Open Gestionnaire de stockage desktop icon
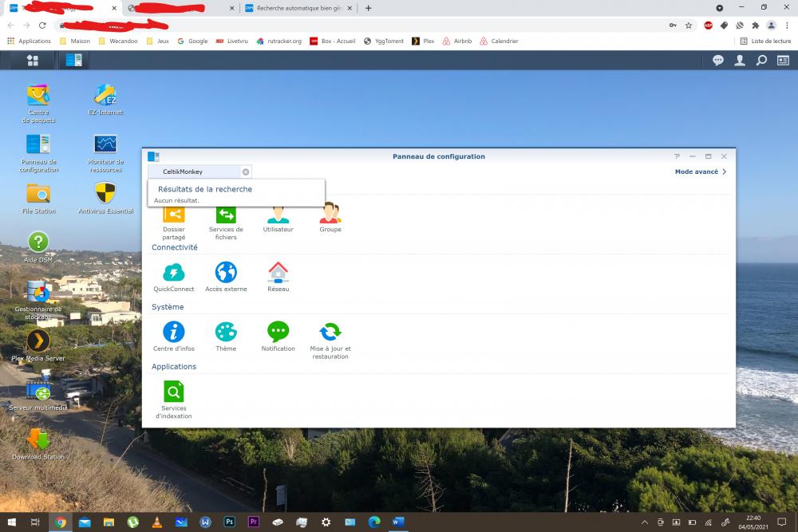The image size is (798, 532). tap(38, 301)
